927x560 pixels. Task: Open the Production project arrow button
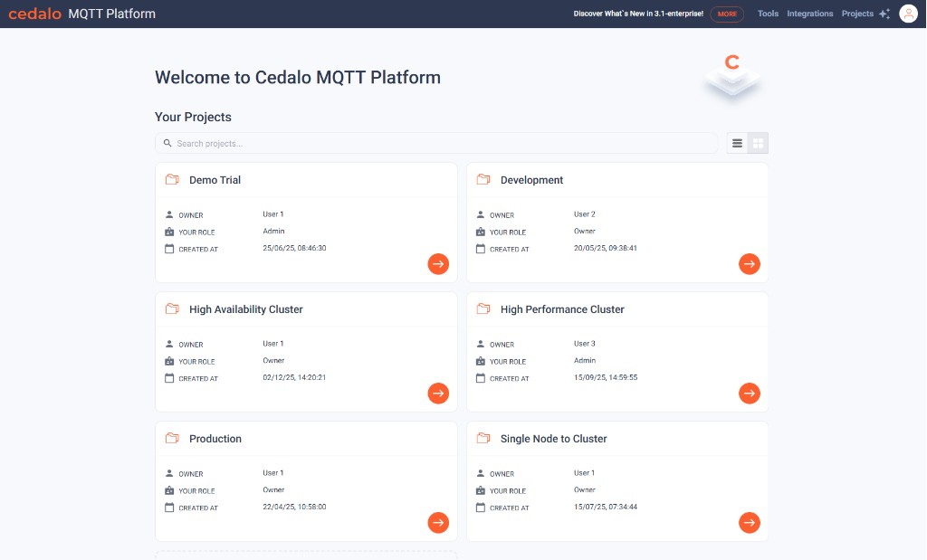(x=438, y=523)
